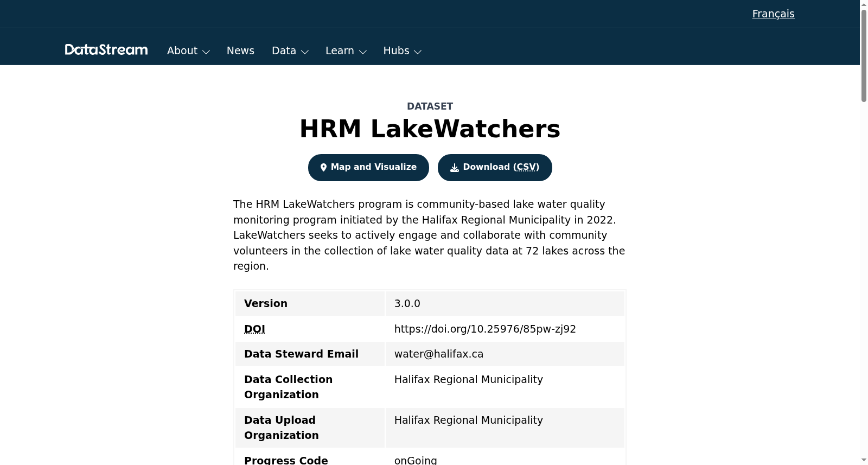The width and height of the screenshot is (868, 465).
Task: Click the Progress Code label
Action: tap(286, 460)
